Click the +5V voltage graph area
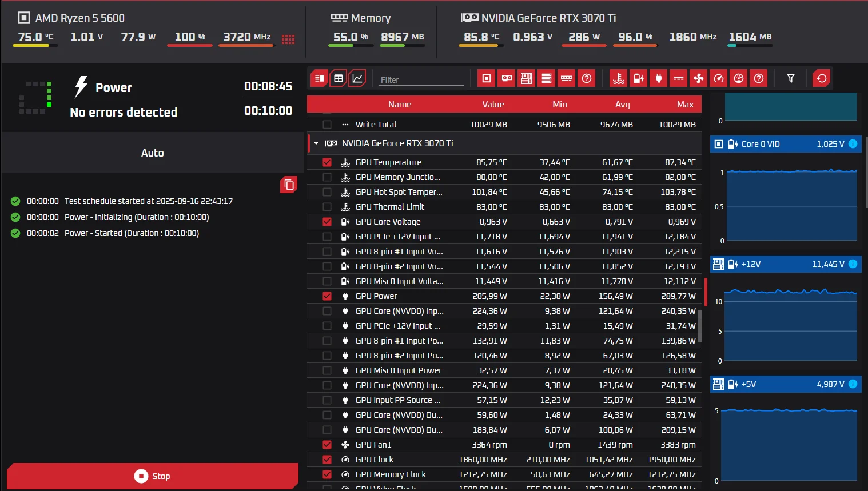 (789, 444)
